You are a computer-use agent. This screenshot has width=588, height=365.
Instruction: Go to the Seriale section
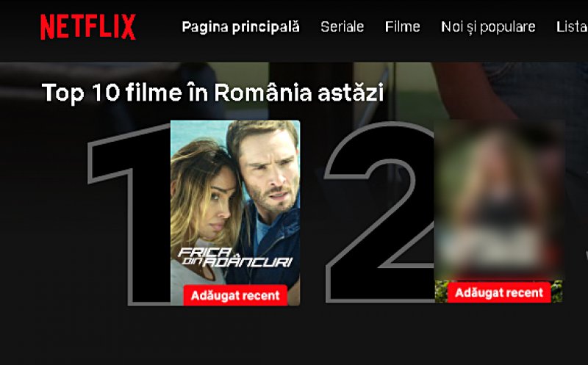tap(342, 27)
